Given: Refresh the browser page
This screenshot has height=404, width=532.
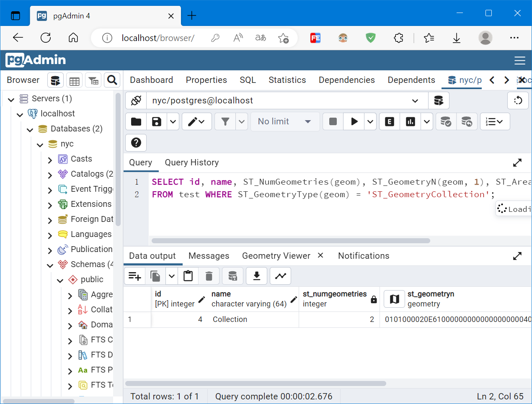Looking at the screenshot, I should 46,38.
